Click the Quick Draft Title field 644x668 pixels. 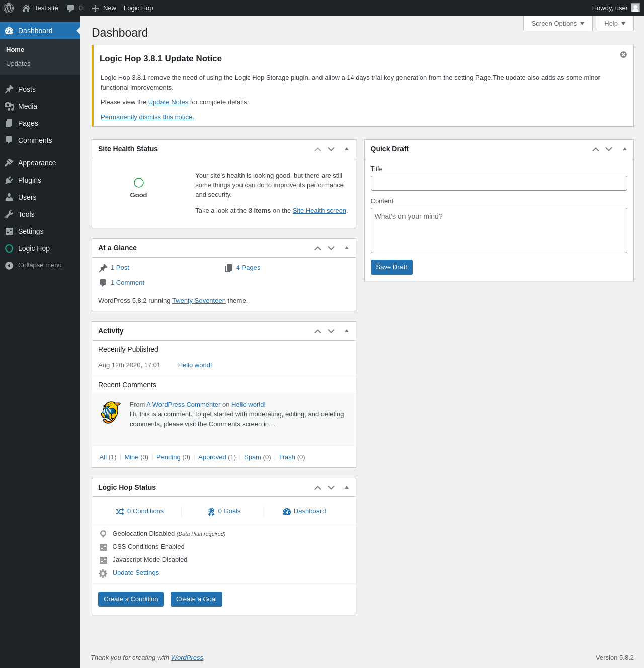click(x=499, y=183)
